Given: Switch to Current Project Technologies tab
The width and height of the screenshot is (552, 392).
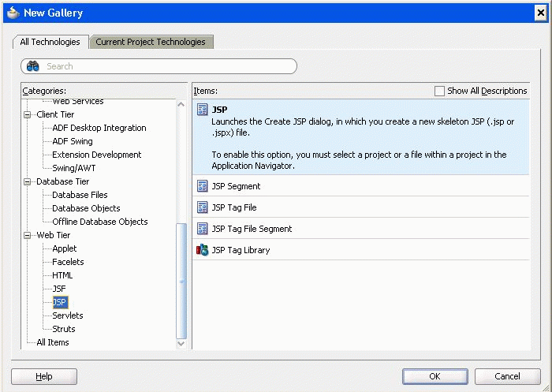Looking at the screenshot, I should pyautogui.click(x=151, y=42).
